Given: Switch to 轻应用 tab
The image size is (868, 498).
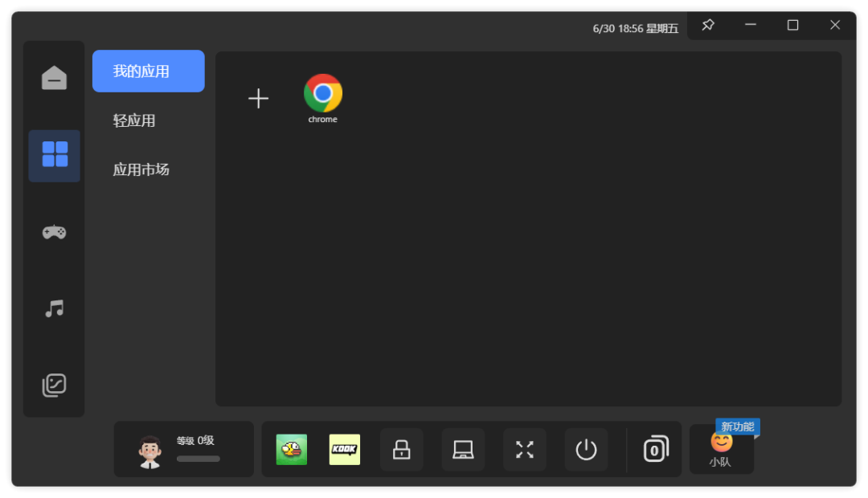Looking at the screenshot, I should [134, 120].
